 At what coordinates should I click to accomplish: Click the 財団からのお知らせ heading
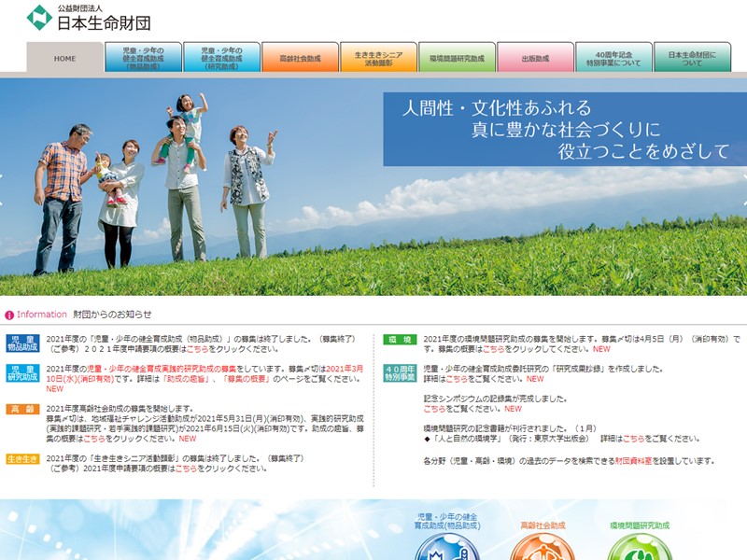point(112,315)
